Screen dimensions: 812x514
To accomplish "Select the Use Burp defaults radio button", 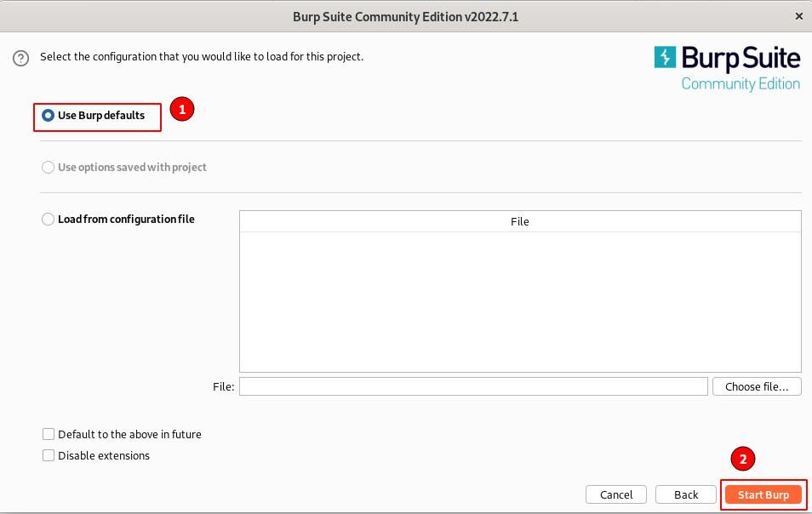I will (49, 116).
